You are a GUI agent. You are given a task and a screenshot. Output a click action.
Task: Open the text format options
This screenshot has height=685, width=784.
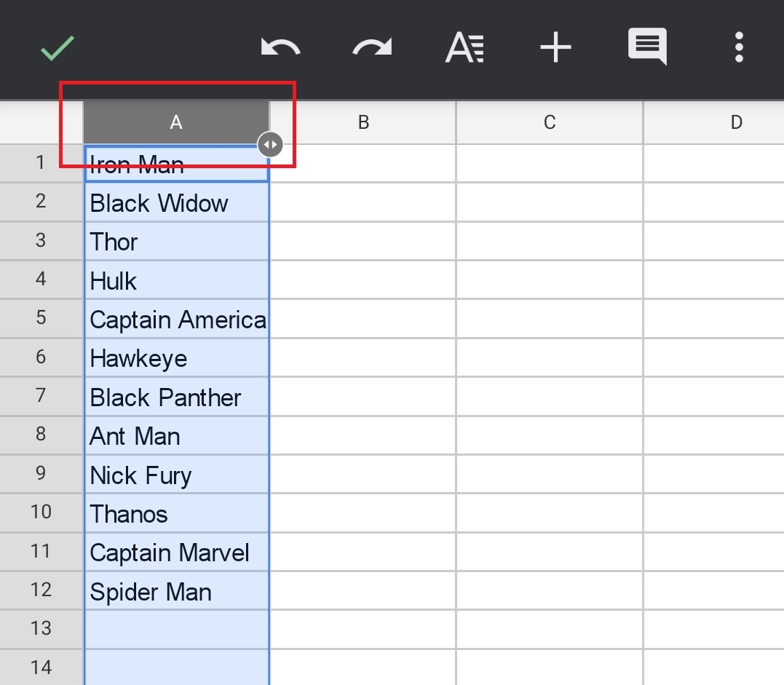point(464,47)
